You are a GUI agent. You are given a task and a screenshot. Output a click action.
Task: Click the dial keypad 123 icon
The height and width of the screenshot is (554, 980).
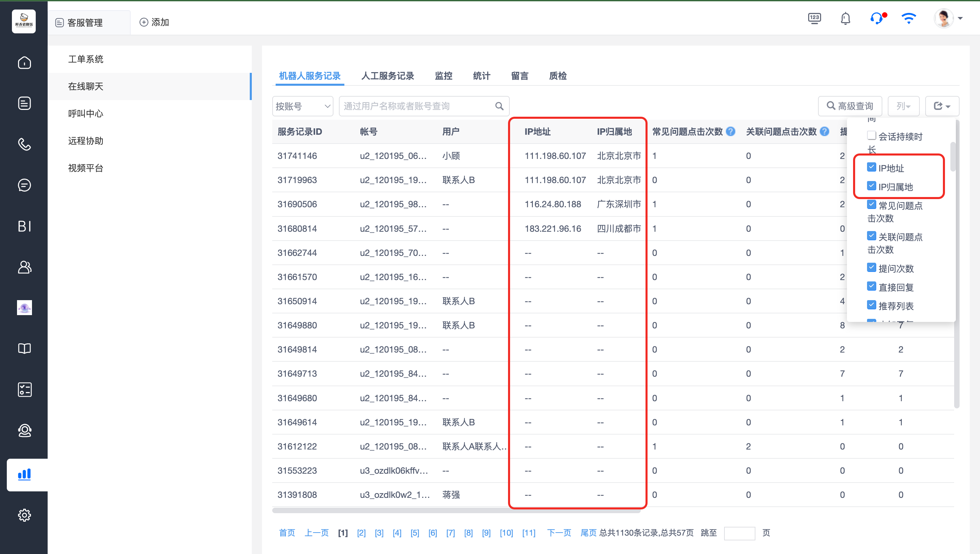(x=814, y=18)
